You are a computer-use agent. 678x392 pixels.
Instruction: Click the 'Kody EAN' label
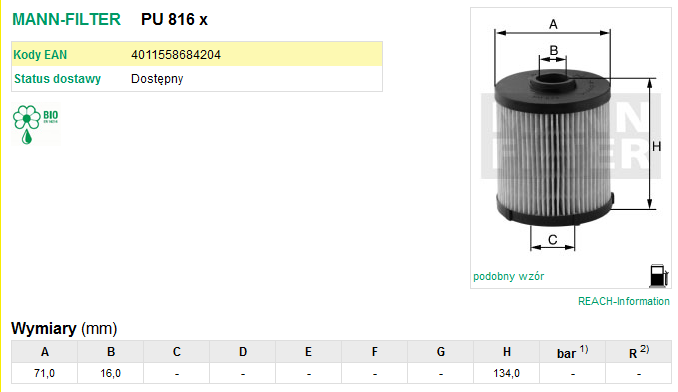(x=40, y=55)
